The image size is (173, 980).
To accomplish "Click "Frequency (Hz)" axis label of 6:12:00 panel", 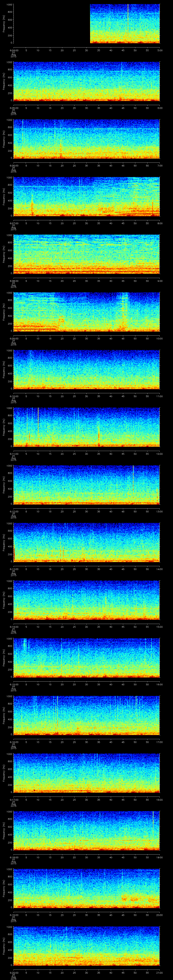I will (x=4, y=485).
